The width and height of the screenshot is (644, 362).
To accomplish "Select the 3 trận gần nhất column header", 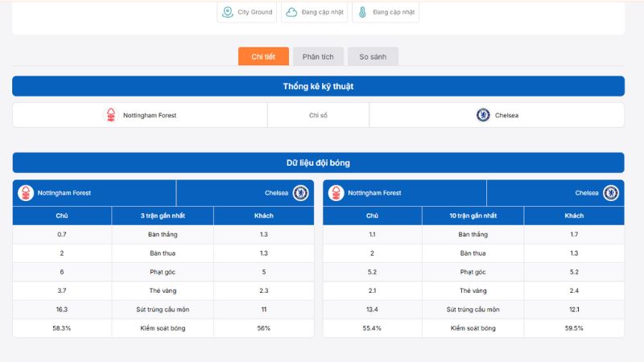I will pos(163,216).
